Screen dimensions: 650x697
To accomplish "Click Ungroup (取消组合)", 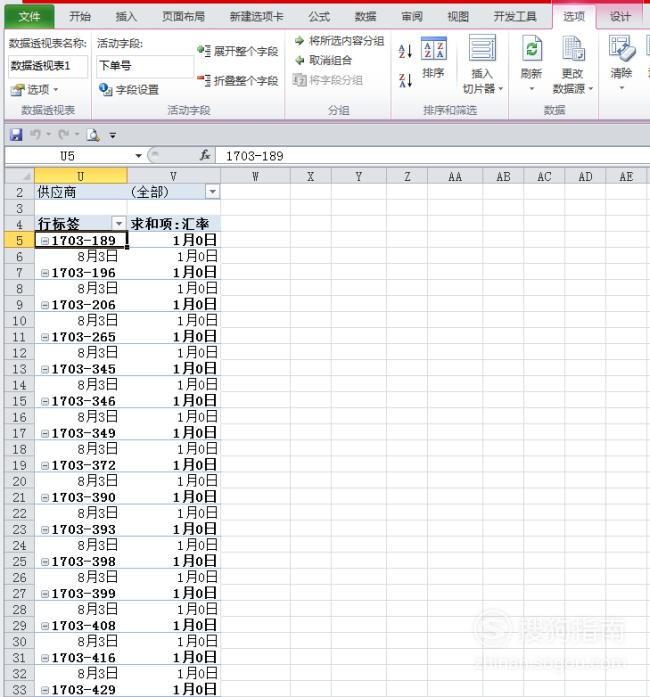I will point(323,60).
